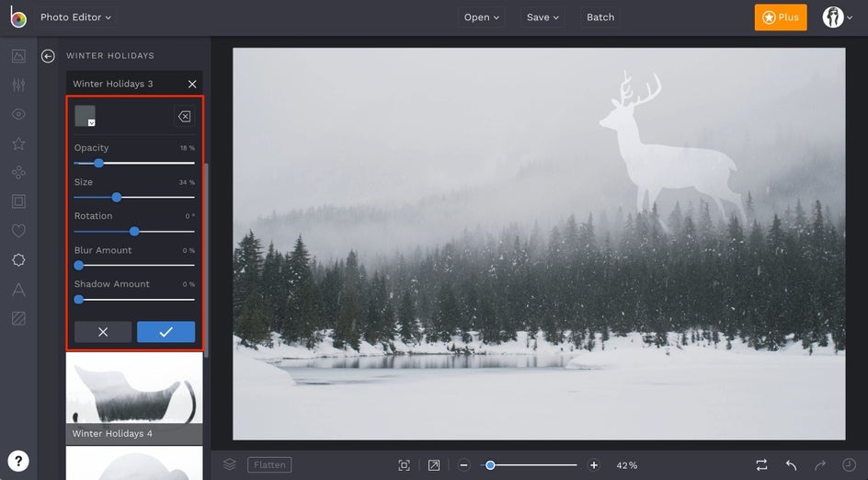Go back from Winter Holidays category
Viewport: 868px width, 480px height.
48,56
